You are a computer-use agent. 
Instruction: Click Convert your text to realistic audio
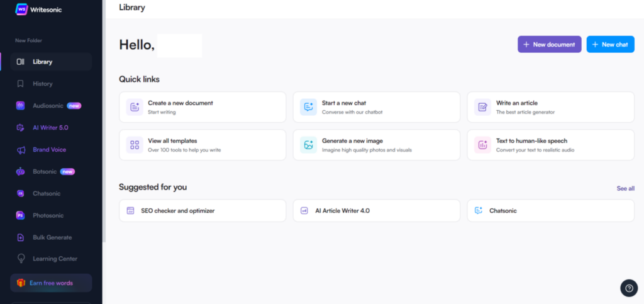pos(535,150)
